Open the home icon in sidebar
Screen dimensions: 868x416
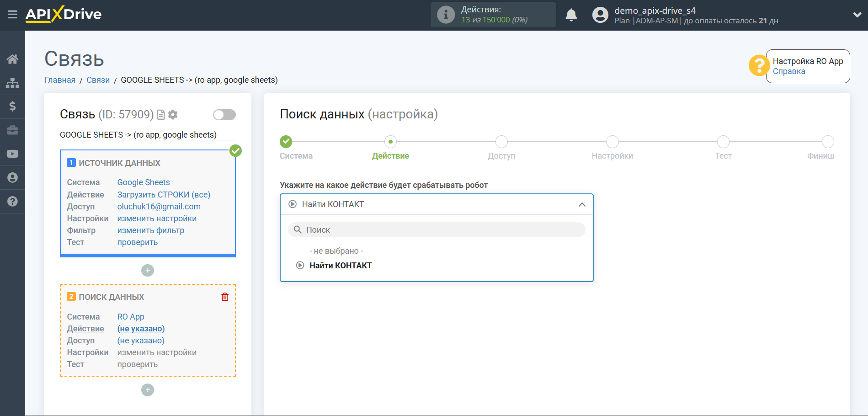tap(12, 59)
